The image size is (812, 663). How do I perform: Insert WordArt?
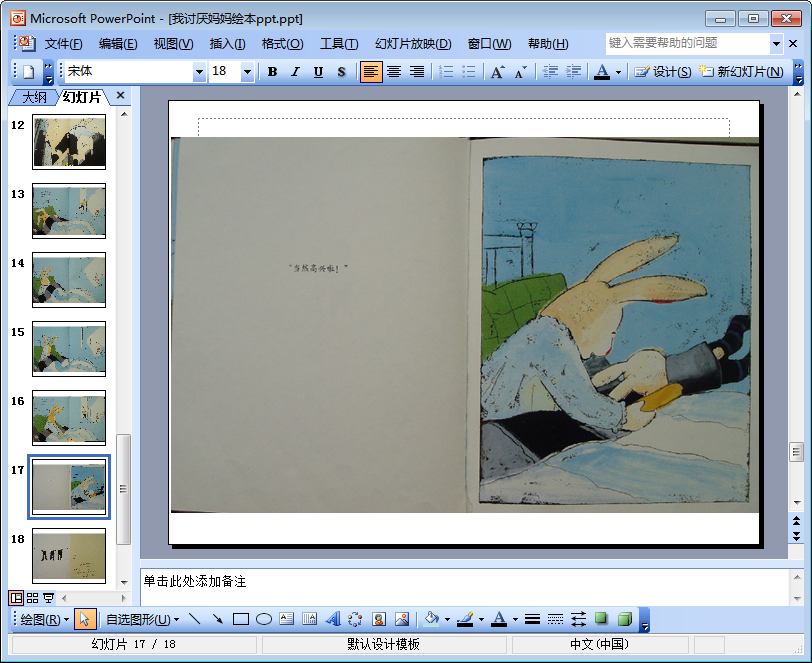tap(332, 619)
